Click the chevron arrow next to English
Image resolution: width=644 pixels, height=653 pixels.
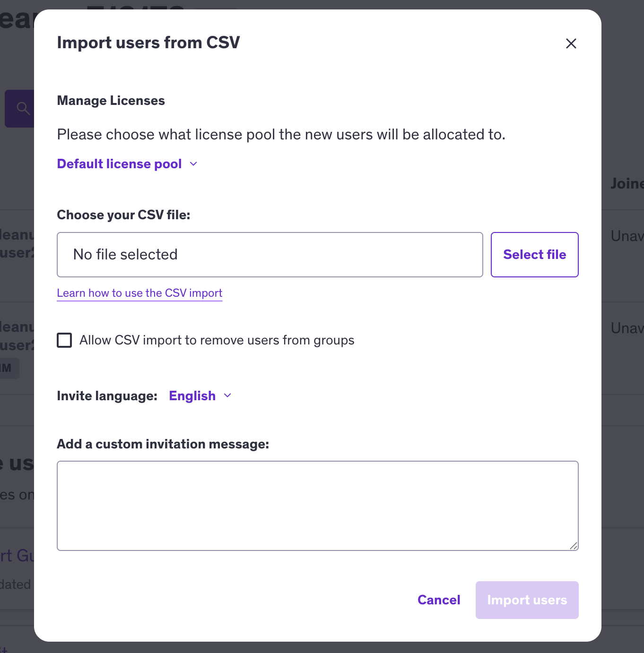227,395
